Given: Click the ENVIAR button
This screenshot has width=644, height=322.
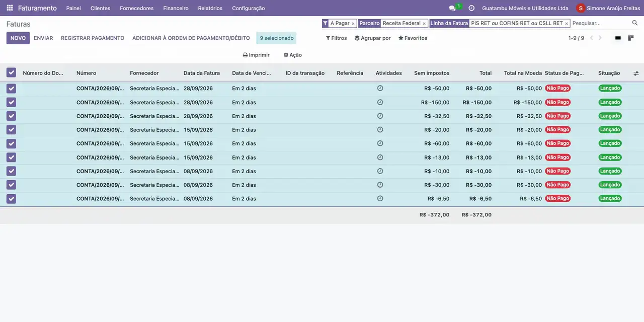Looking at the screenshot, I should pyautogui.click(x=43, y=38).
